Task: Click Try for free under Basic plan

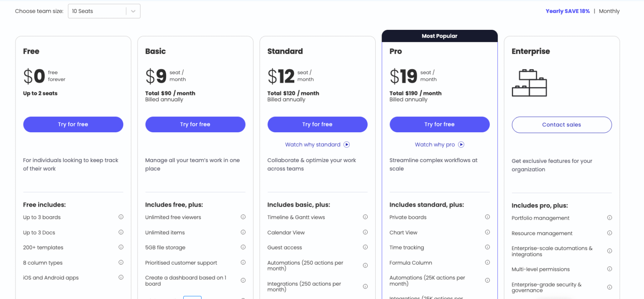Action: pyautogui.click(x=195, y=124)
